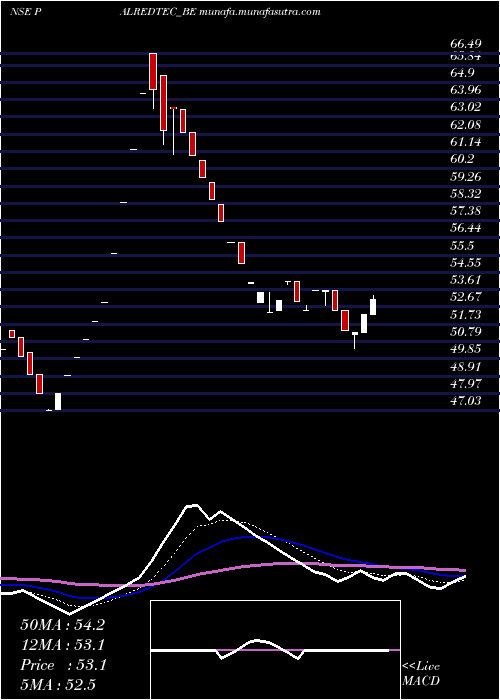Click the 51.73 price axis label

coord(466,315)
